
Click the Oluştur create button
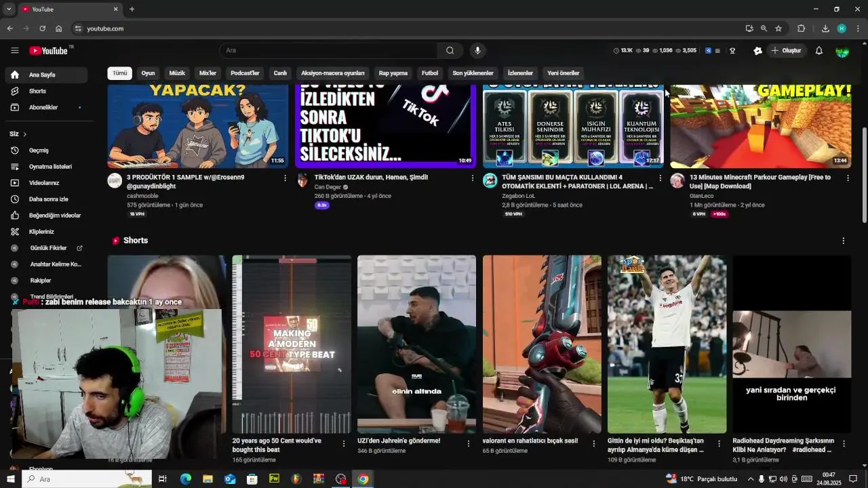(x=786, y=50)
